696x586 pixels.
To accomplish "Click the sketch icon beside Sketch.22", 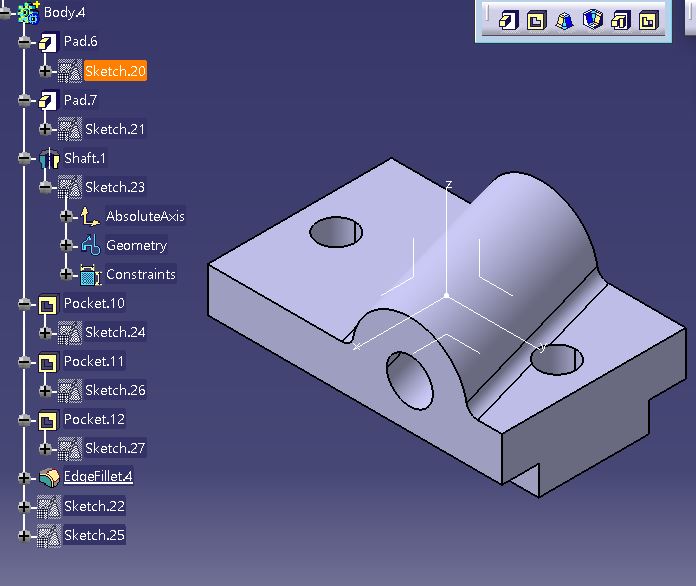I will 49,507.
